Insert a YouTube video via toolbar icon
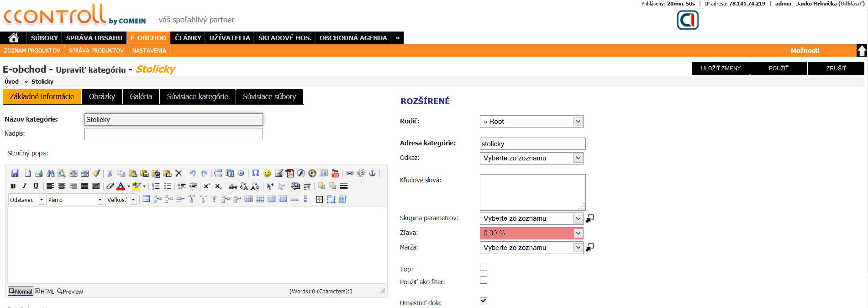Screen dimensions: 868x308 pyautogui.click(x=335, y=174)
